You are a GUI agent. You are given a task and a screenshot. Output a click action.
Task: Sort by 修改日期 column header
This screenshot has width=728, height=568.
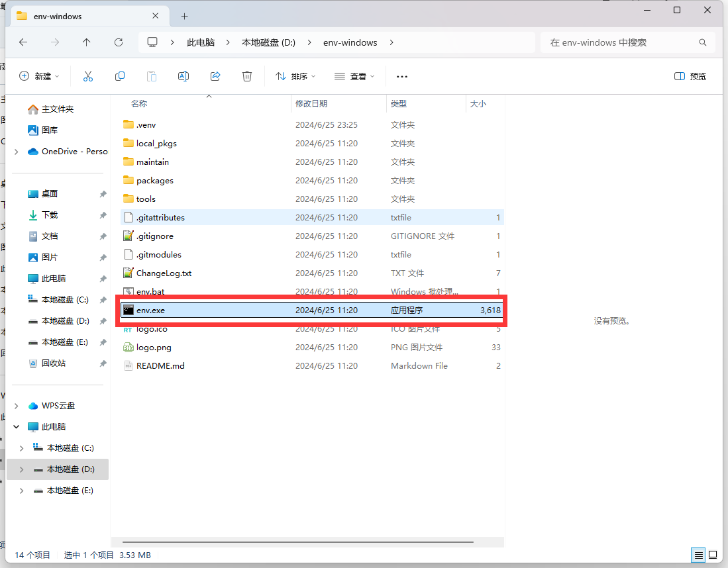point(311,103)
